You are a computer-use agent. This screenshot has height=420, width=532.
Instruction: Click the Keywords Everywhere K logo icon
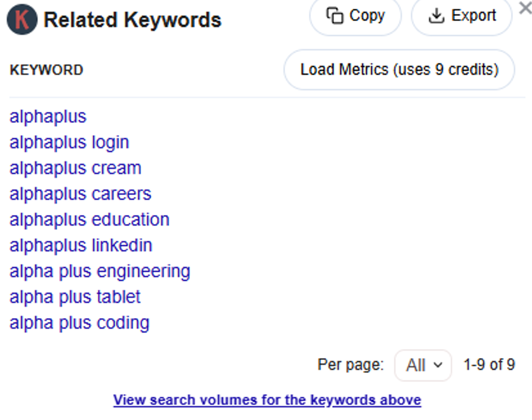click(x=22, y=20)
